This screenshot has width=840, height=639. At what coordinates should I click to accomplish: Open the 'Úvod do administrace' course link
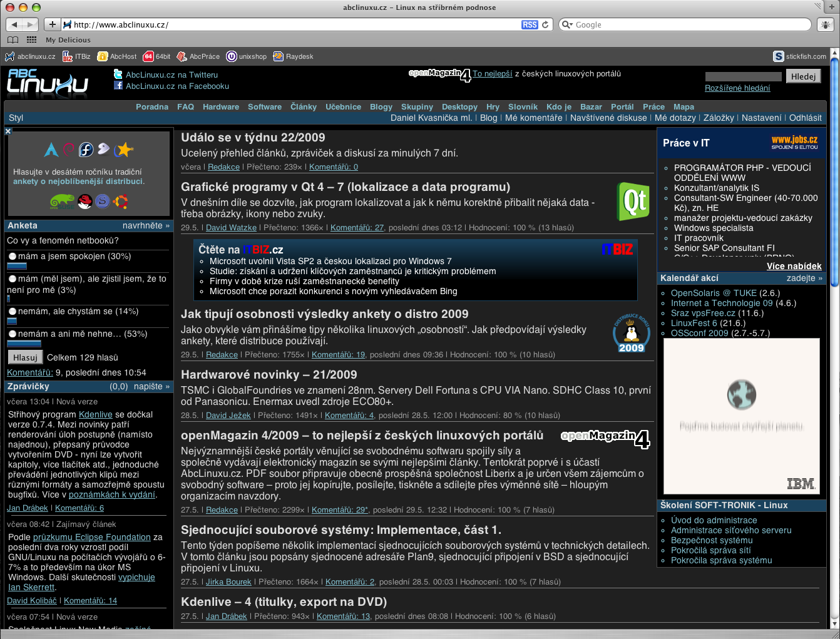click(714, 520)
